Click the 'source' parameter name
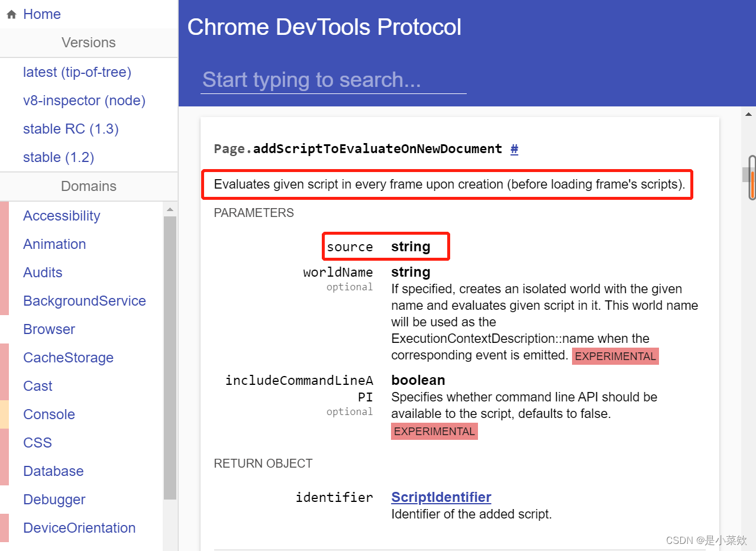This screenshot has height=551, width=756. coord(350,247)
